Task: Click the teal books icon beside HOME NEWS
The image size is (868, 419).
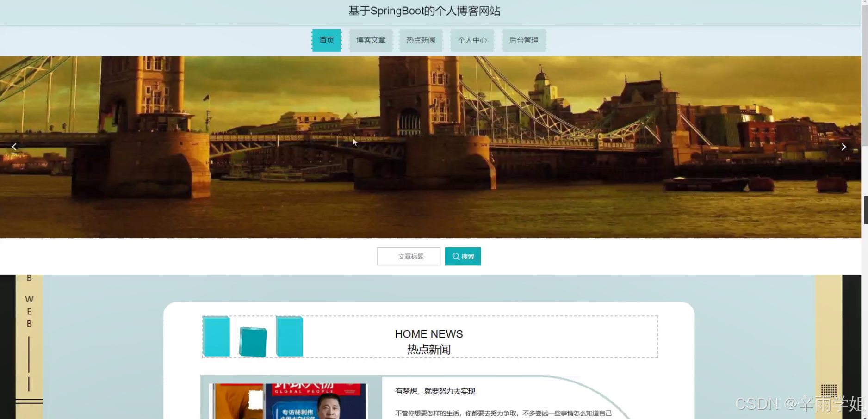Action: point(253,337)
